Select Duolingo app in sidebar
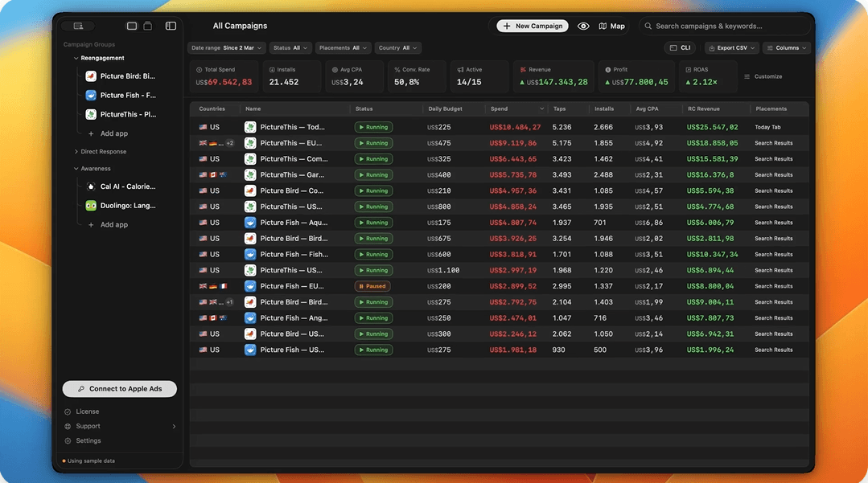The image size is (868, 483). (x=120, y=206)
